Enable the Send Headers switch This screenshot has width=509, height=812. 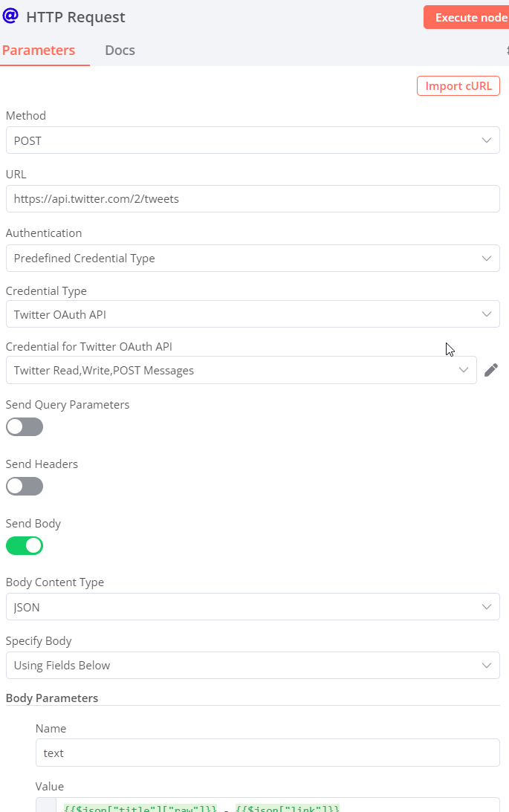25,487
